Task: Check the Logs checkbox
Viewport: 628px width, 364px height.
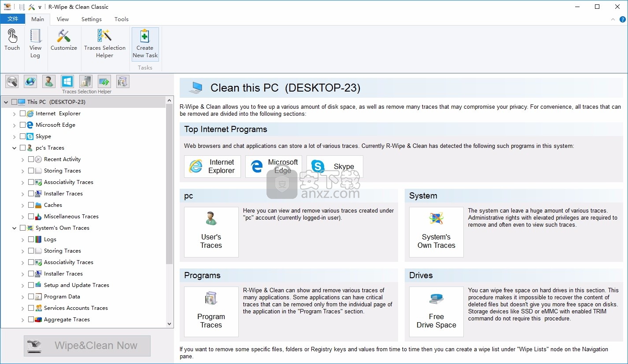Action: coord(31,239)
